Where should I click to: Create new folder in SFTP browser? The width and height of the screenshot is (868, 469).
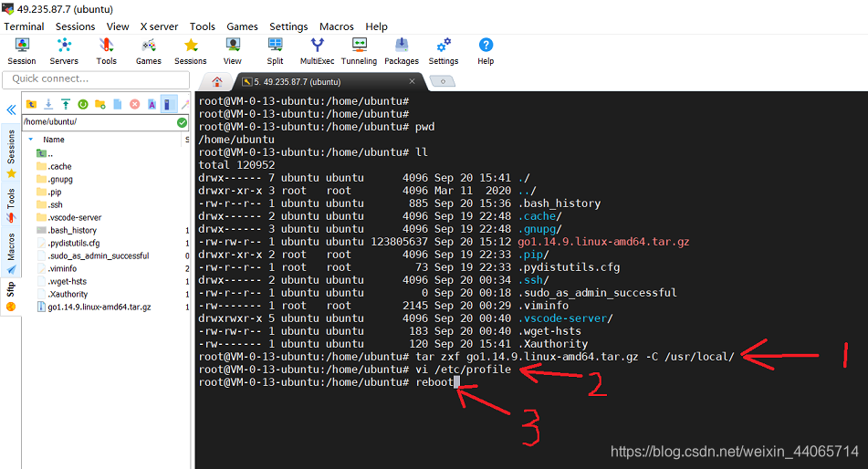coord(100,104)
